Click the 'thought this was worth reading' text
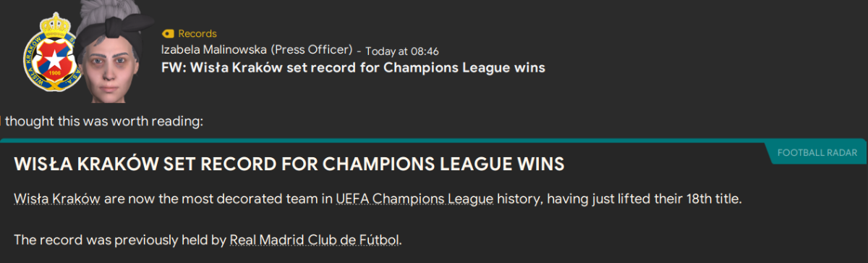This screenshot has width=868, height=263. click(x=103, y=120)
